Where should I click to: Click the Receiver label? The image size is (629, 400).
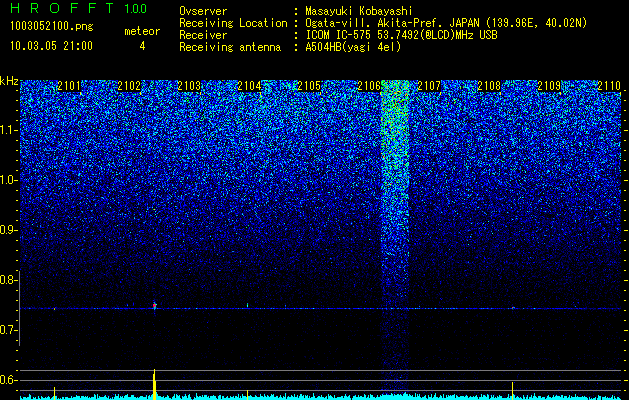click(203, 35)
